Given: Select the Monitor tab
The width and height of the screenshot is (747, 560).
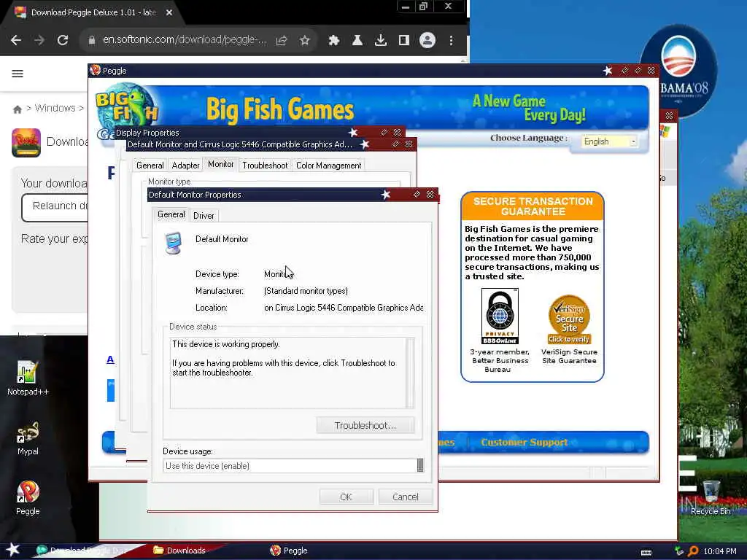Looking at the screenshot, I should point(220,164).
